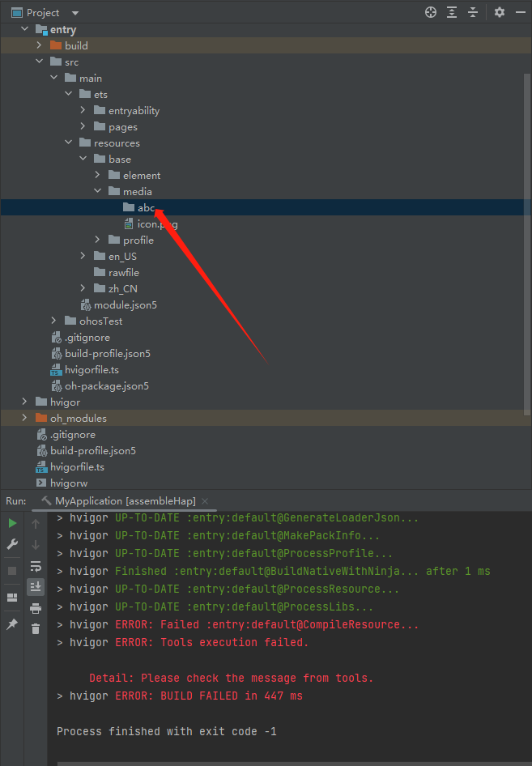Click the Project panel title label

[43, 13]
